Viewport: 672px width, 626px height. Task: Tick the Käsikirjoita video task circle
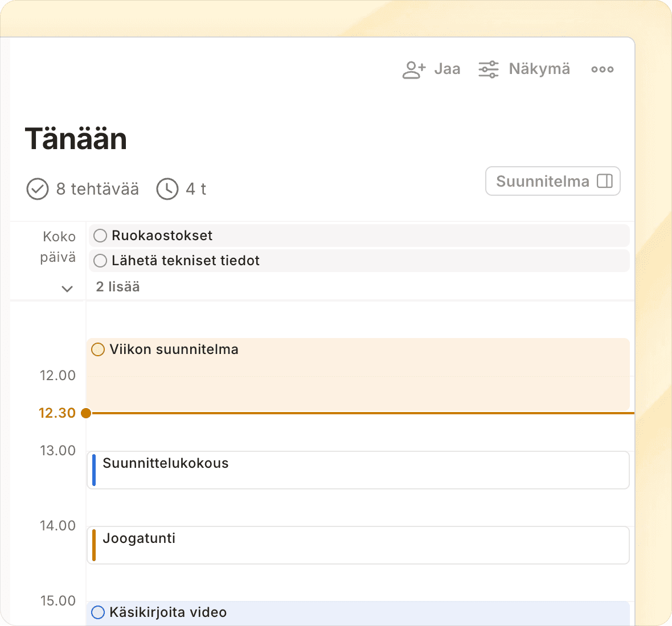pos(98,612)
